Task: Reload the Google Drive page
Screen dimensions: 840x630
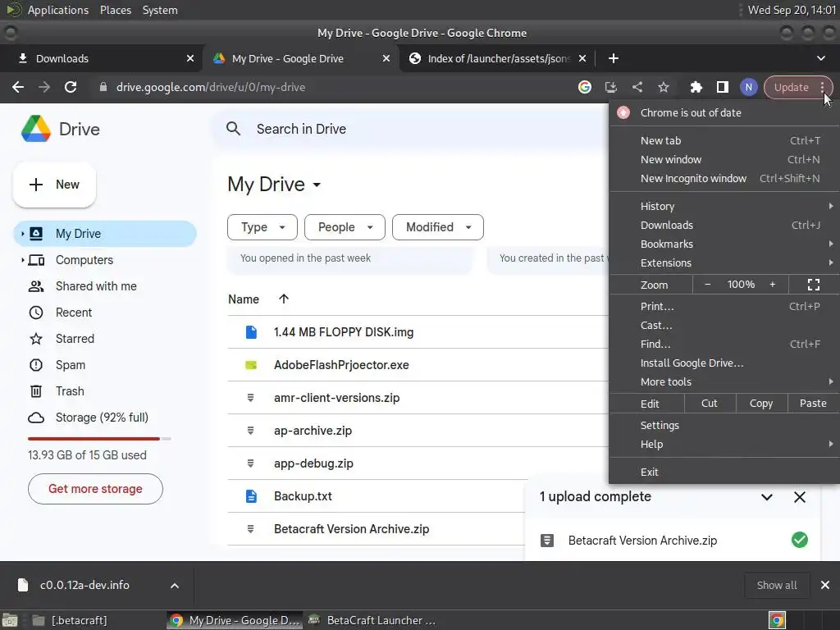Action: pos(71,87)
